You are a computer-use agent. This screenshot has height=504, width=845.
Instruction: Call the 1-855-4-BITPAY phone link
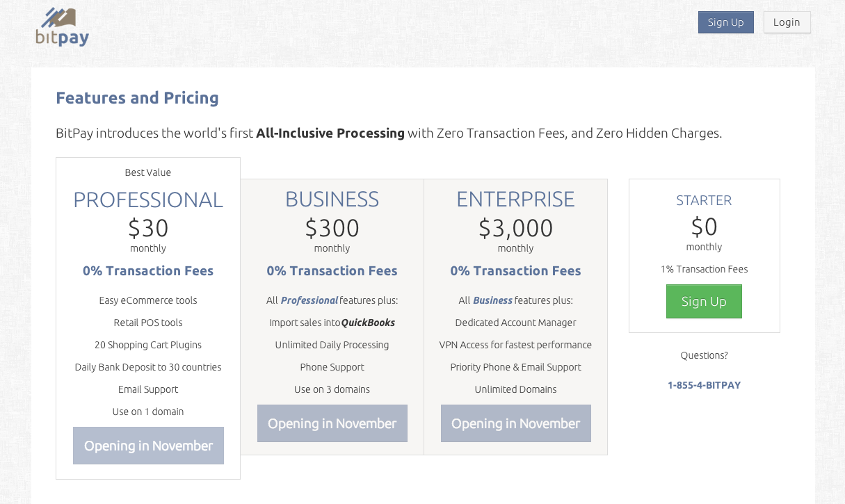(x=704, y=384)
